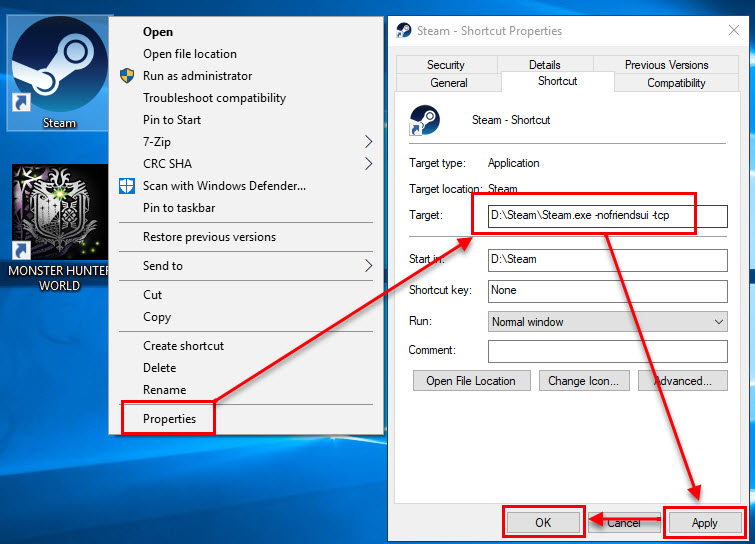Open the Run window mode dropdown
This screenshot has height=544, width=755.
[608, 322]
